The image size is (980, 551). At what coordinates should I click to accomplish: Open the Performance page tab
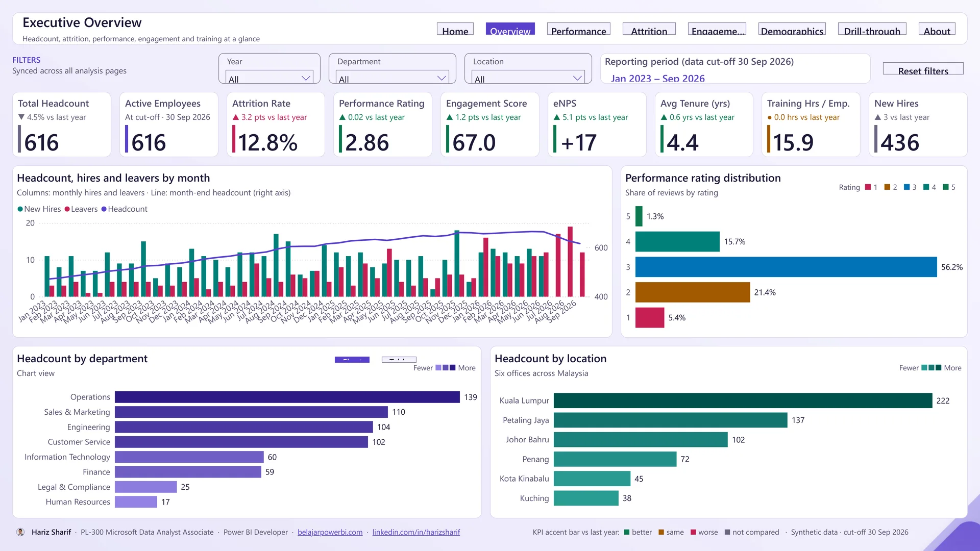pos(579,29)
